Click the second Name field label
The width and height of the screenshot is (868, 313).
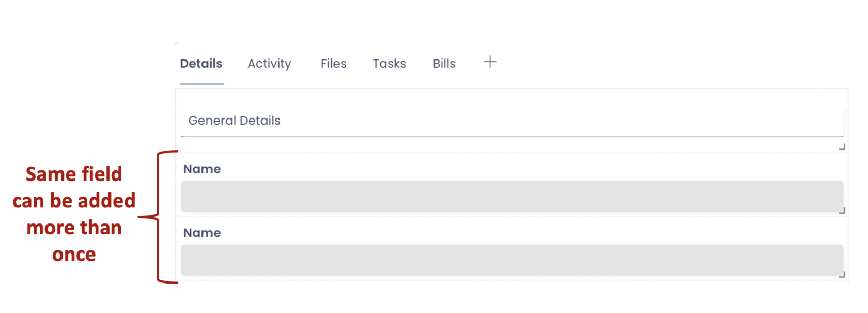pos(202,233)
